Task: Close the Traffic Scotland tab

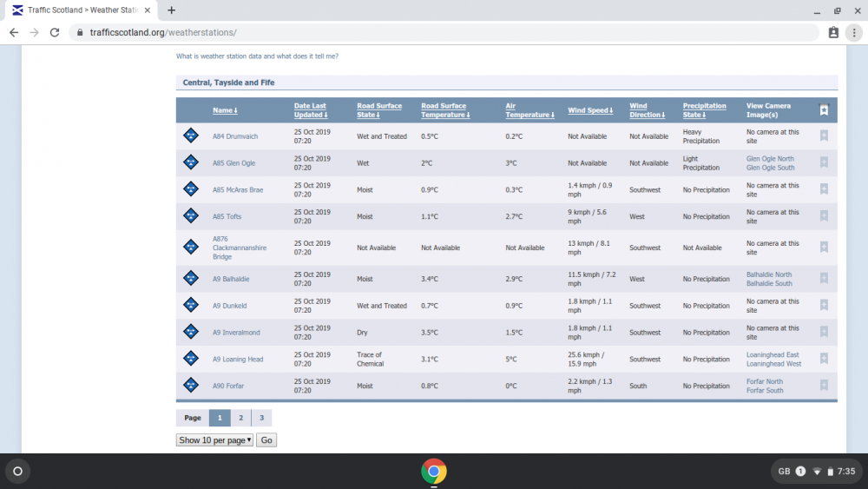Action: (148, 10)
